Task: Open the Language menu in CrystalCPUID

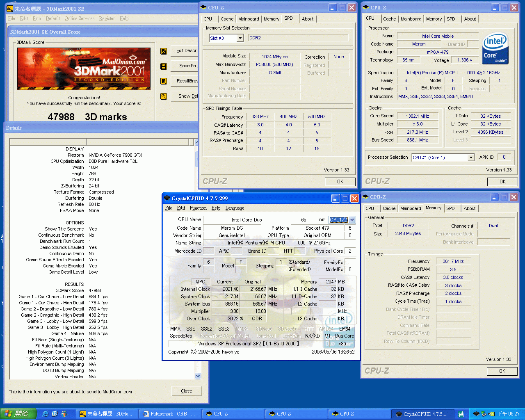Action: (x=235, y=208)
